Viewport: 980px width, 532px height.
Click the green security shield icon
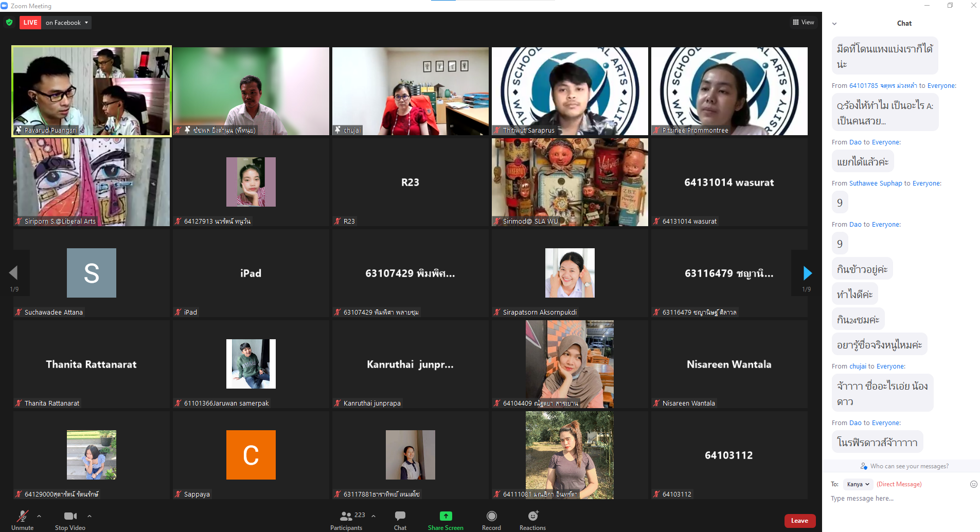click(9, 23)
